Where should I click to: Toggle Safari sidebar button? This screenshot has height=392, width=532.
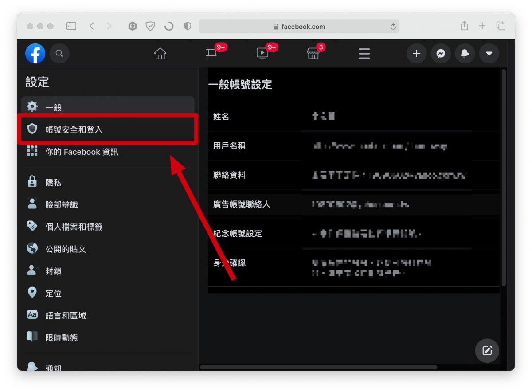pyautogui.click(x=71, y=26)
